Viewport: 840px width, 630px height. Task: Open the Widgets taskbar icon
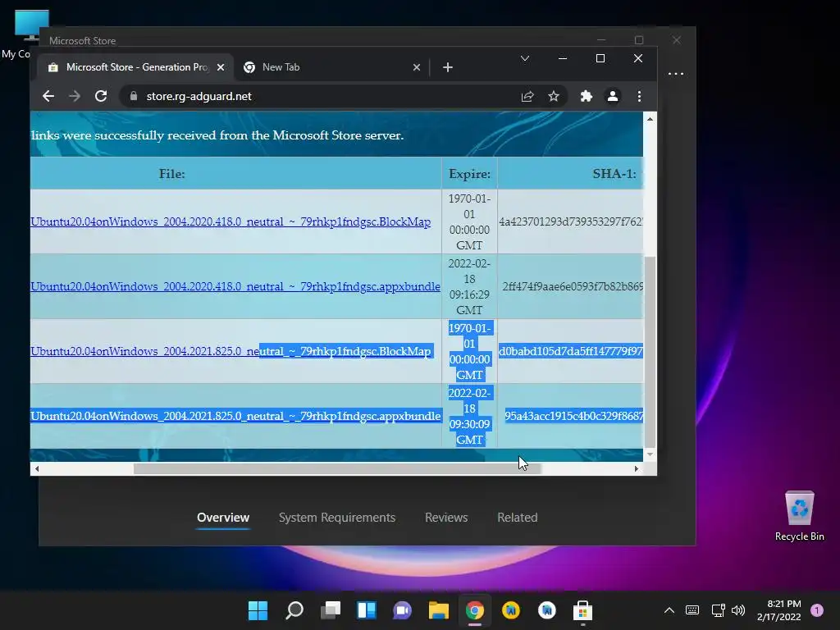coord(367,610)
